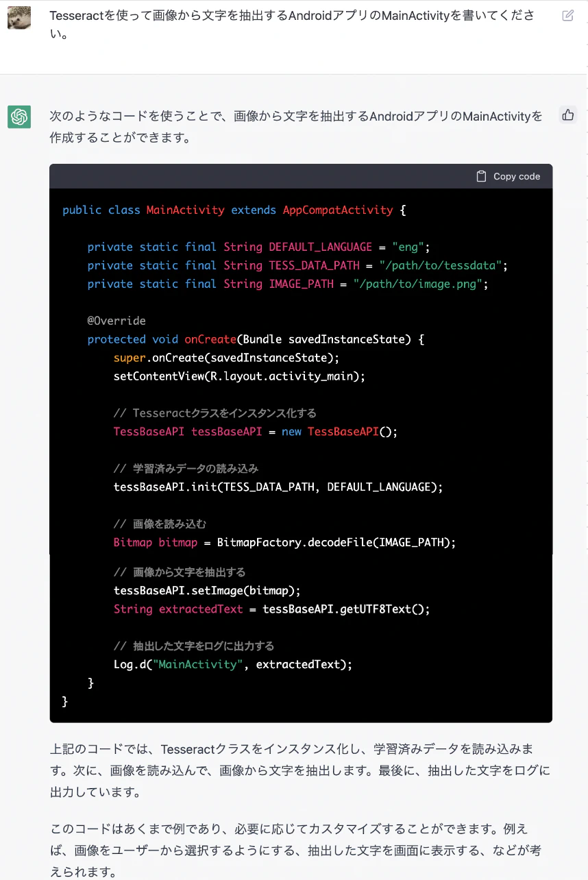Edit the user prompt with the pencil icon
The width and height of the screenshot is (588, 880).
click(568, 15)
